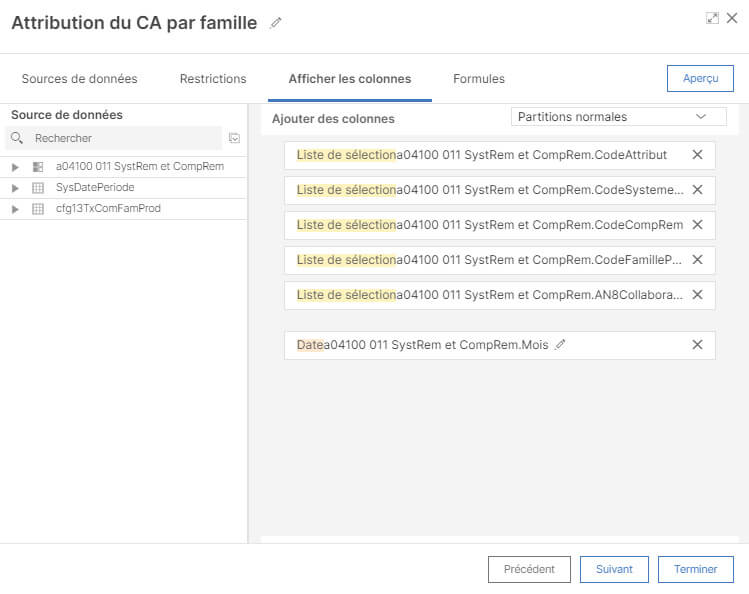Open the Partitions normales dropdown
Image resolution: width=749 pixels, height=594 pixels.
click(x=618, y=117)
